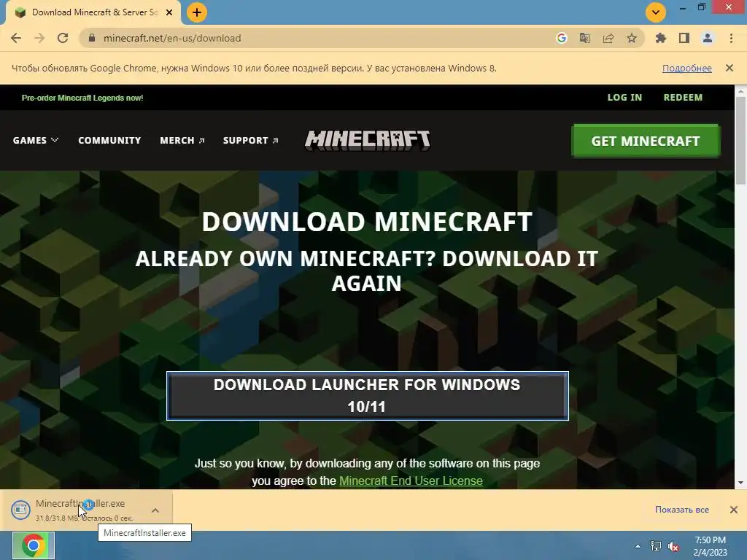Screen dimensions: 747x560
Task: Click the scrollbar down arrow
Action: (x=741, y=483)
